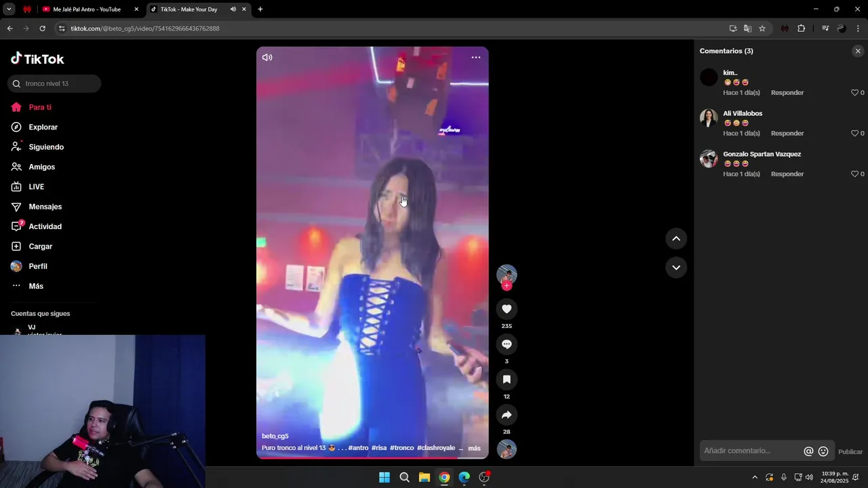Open Siguiendo in the sidebar
This screenshot has width=868, height=488.
point(37,147)
